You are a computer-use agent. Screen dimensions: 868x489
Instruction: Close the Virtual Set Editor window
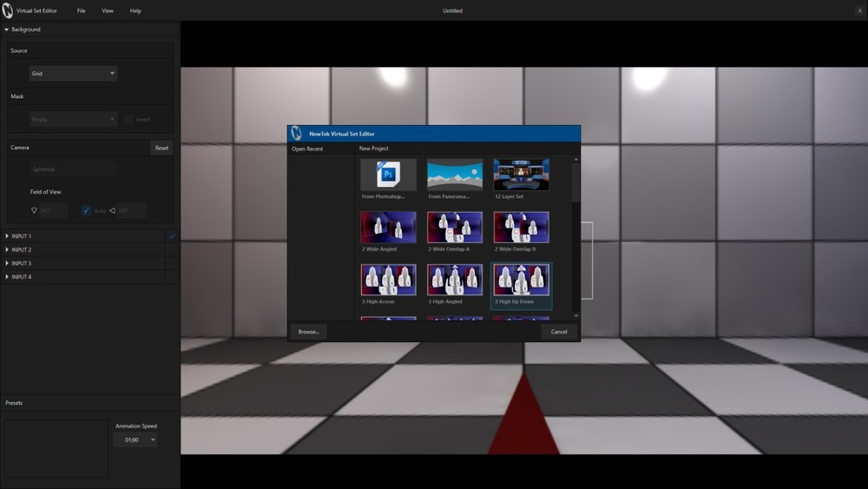[859, 10]
